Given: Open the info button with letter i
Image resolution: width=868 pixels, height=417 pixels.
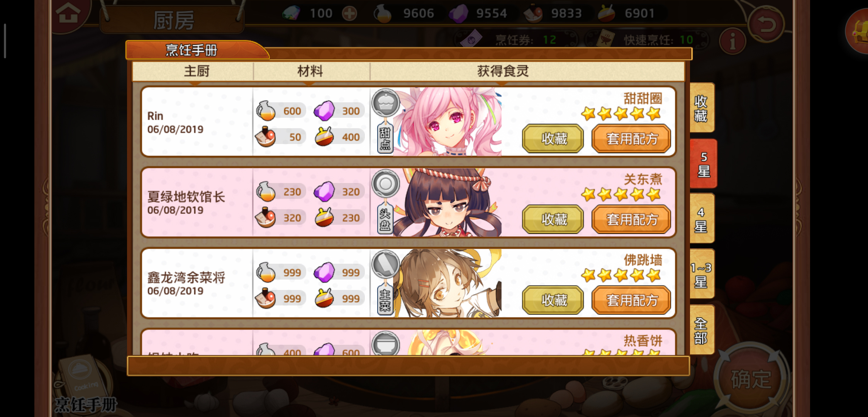Looking at the screenshot, I should tap(732, 41).
